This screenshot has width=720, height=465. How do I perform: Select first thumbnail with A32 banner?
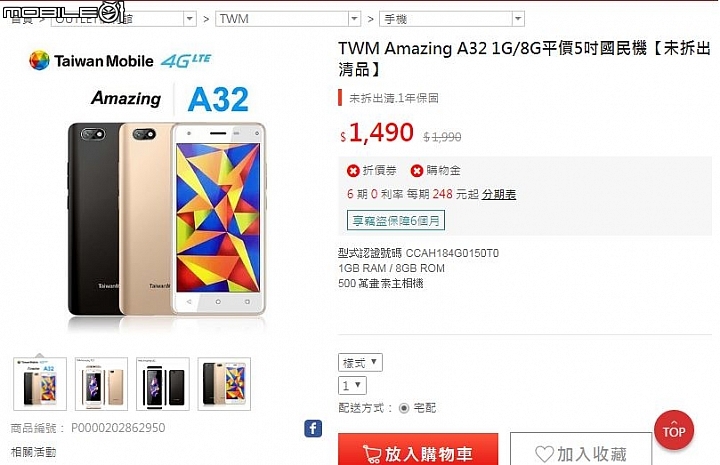pos(40,384)
